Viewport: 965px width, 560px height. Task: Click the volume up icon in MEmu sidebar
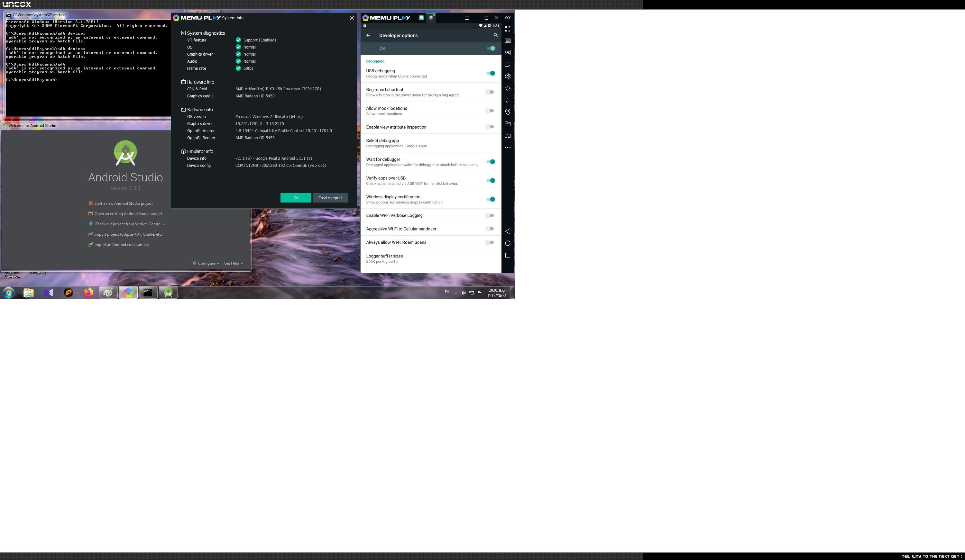click(507, 88)
